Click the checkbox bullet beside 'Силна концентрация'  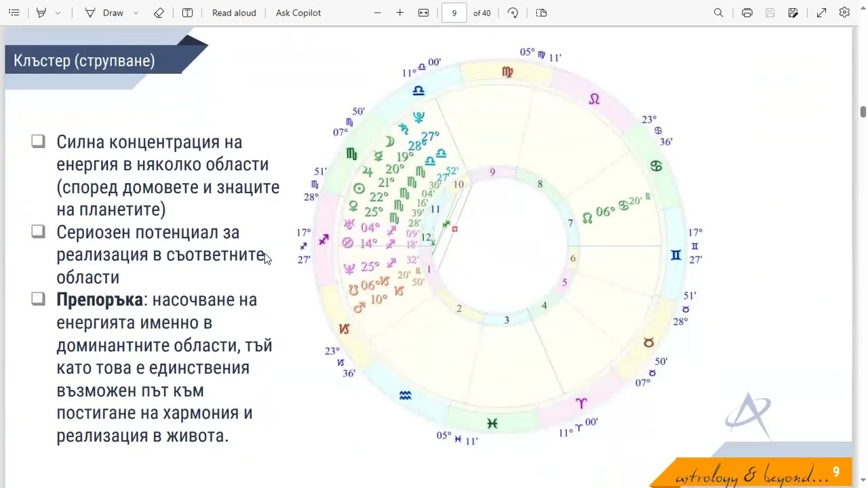point(38,141)
